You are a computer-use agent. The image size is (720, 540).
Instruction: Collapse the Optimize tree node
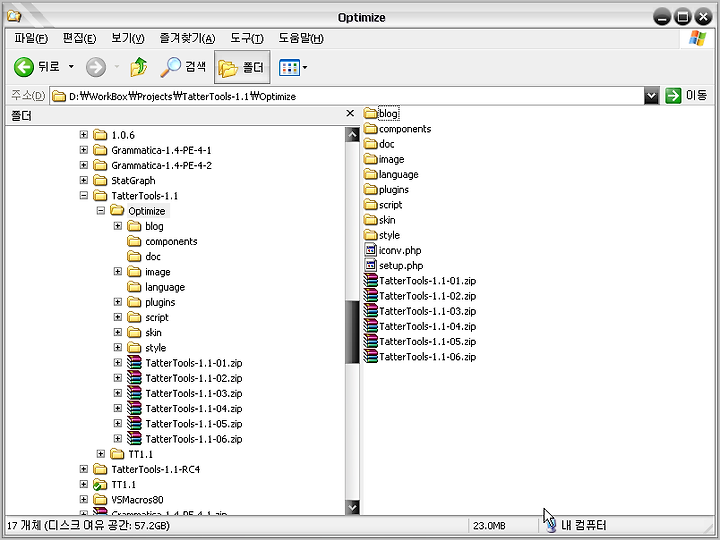point(101,210)
